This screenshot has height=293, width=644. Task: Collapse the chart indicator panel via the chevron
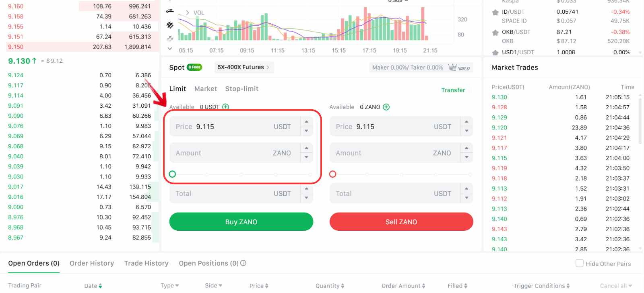coord(170,48)
